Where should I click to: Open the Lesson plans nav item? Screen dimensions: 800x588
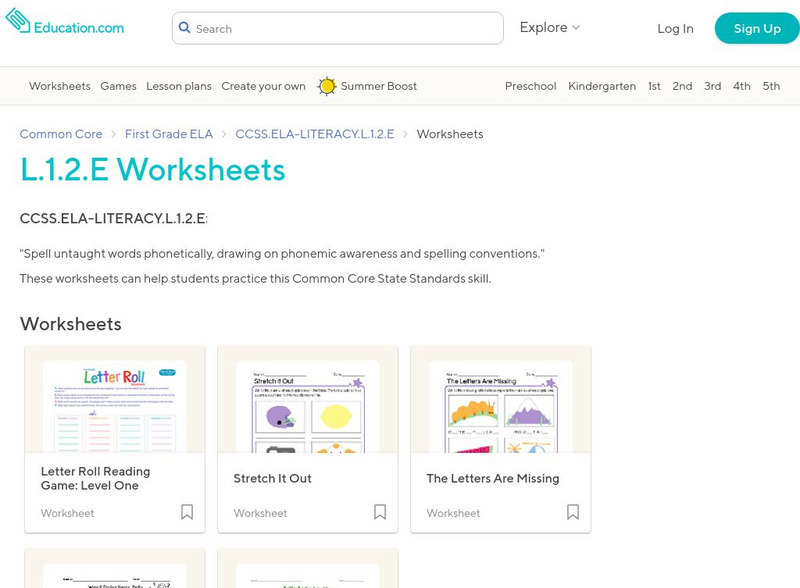(179, 86)
